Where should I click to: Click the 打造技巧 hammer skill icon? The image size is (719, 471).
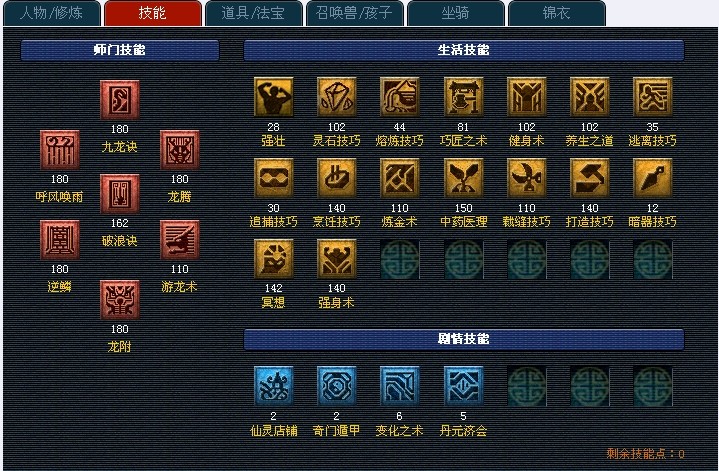point(590,178)
